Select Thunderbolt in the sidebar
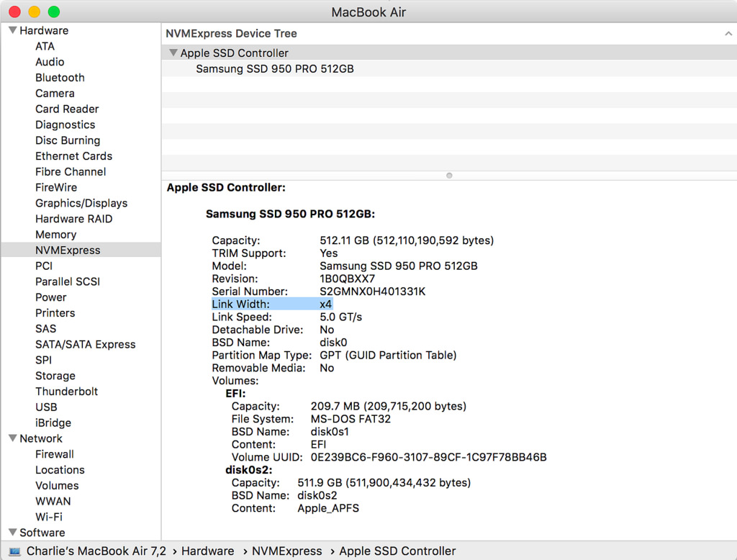This screenshot has height=560, width=737. click(x=67, y=391)
